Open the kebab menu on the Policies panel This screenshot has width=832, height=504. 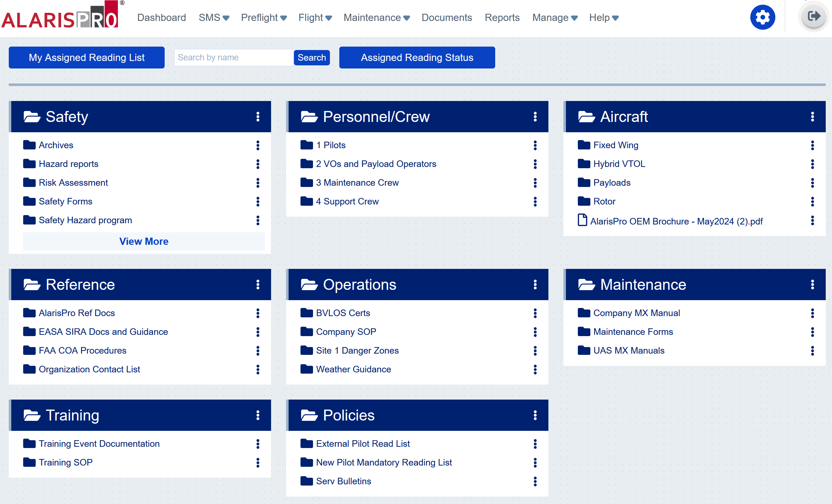click(535, 415)
